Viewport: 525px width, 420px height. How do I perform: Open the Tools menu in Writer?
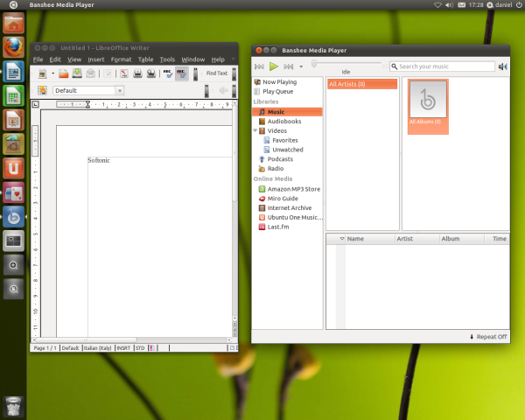(x=167, y=59)
